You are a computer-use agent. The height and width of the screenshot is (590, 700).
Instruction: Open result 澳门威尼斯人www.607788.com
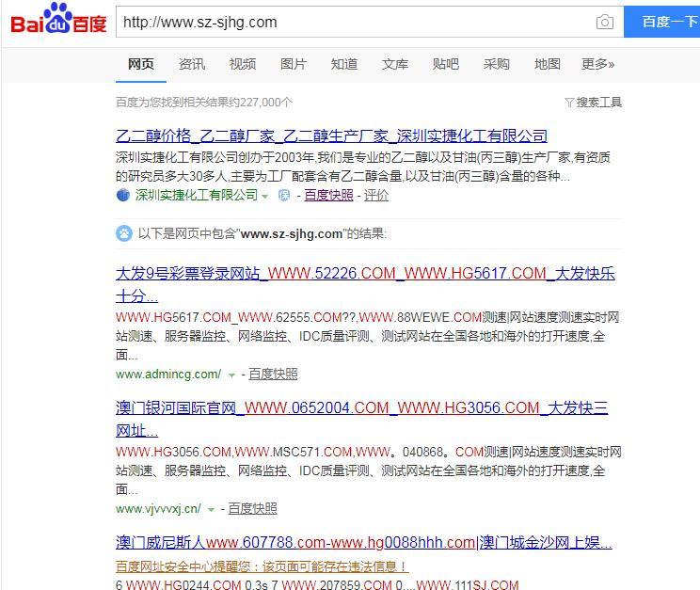coord(364,543)
